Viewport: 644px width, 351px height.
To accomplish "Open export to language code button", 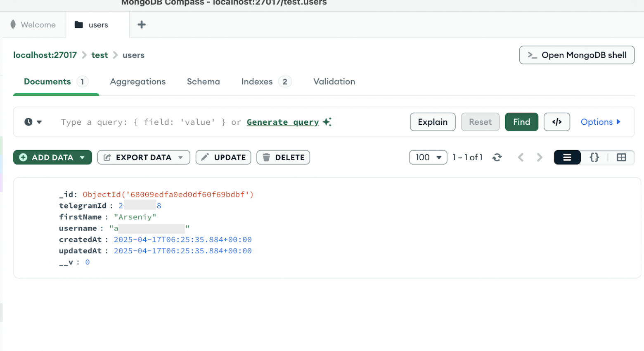I will point(557,122).
